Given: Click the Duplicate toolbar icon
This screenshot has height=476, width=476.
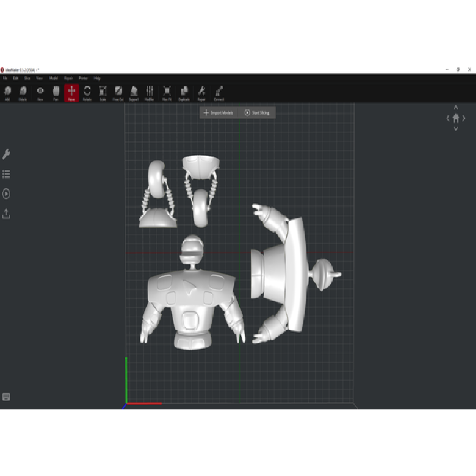Looking at the screenshot, I should coord(184,92).
